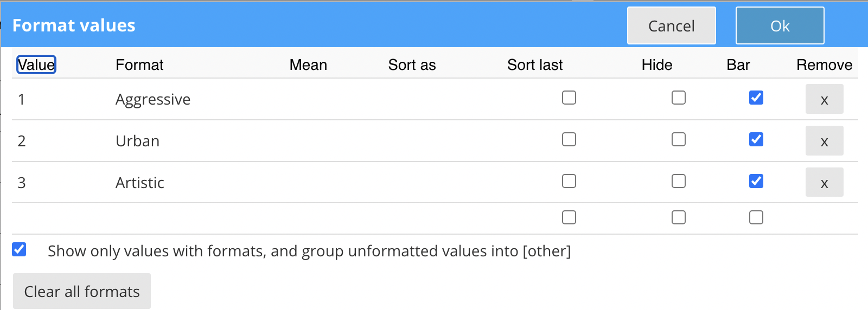Click the value 2 cell for Urban
The image size is (868, 310).
[x=22, y=141]
